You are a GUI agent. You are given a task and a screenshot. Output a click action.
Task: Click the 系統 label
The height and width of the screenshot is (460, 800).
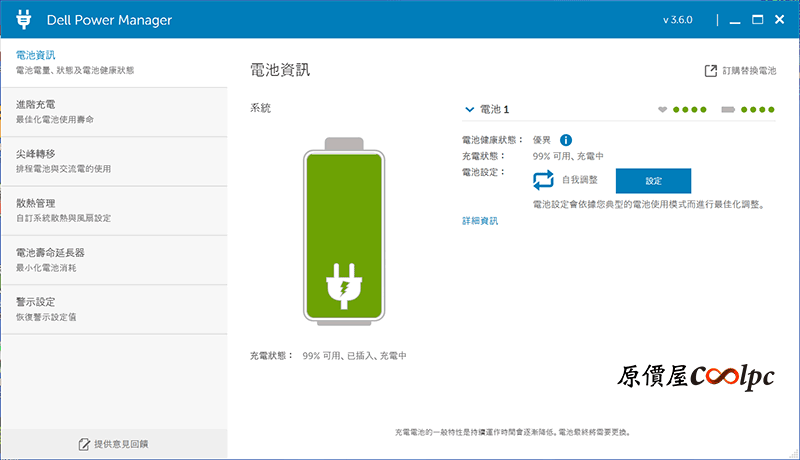pos(260,108)
